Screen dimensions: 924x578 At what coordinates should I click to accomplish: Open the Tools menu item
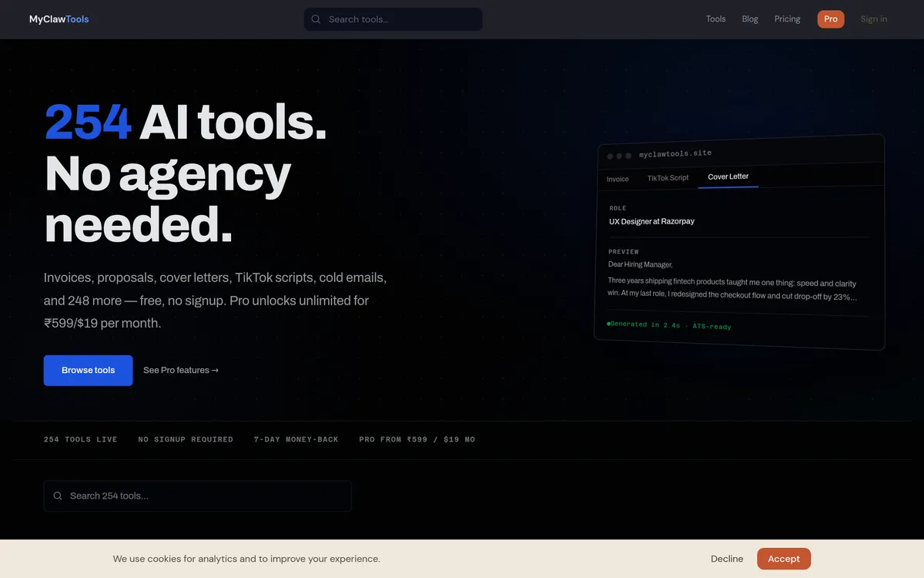[715, 18]
